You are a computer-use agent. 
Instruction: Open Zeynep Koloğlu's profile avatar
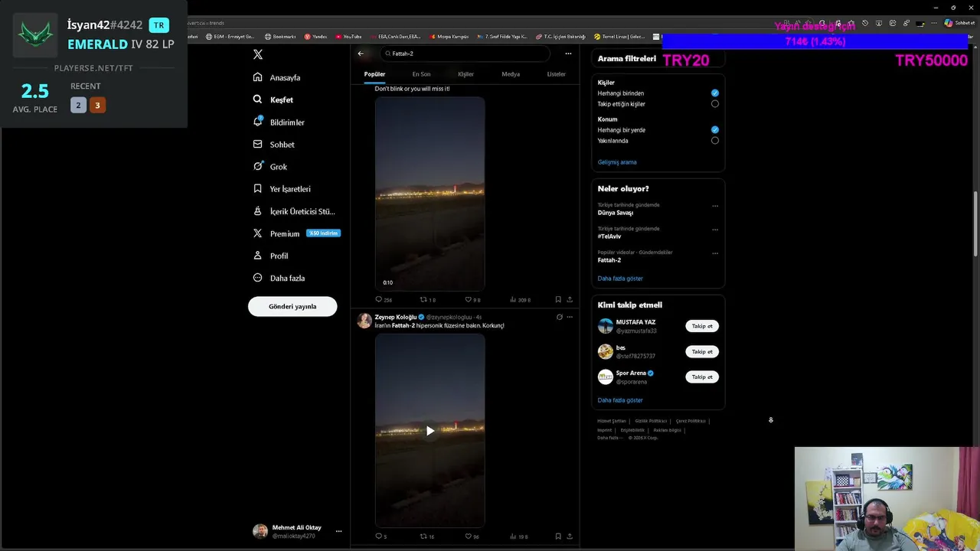point(364,321)
